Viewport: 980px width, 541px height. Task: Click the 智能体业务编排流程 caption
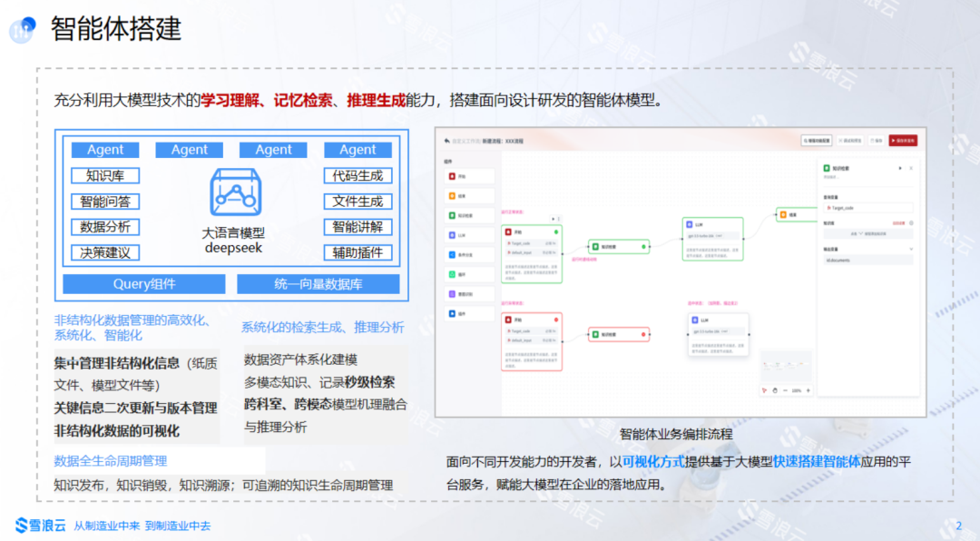pos(676,434)
